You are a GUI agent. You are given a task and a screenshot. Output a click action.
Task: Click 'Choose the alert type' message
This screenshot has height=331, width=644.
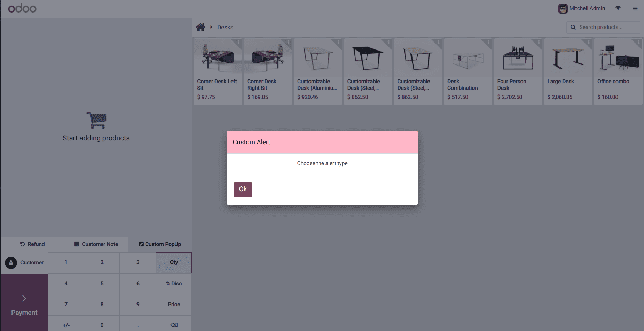[x=322, y=163]
